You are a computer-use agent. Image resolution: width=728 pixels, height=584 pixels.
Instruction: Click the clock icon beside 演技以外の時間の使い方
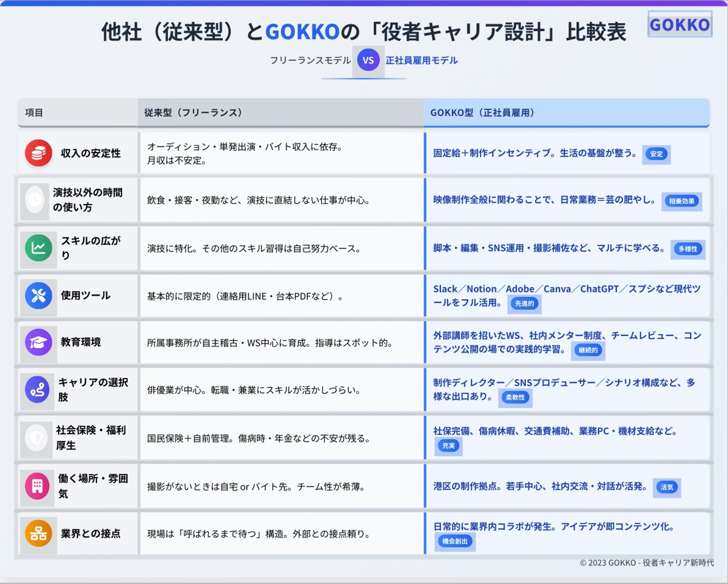(35, 200)
